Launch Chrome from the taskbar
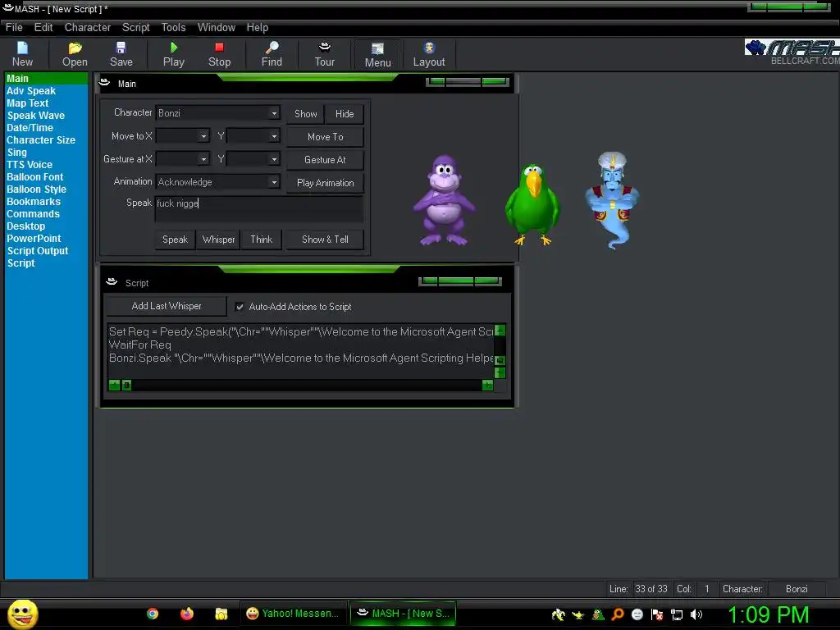This screenshot has height=630, width=840. click(x=153, y=614)
